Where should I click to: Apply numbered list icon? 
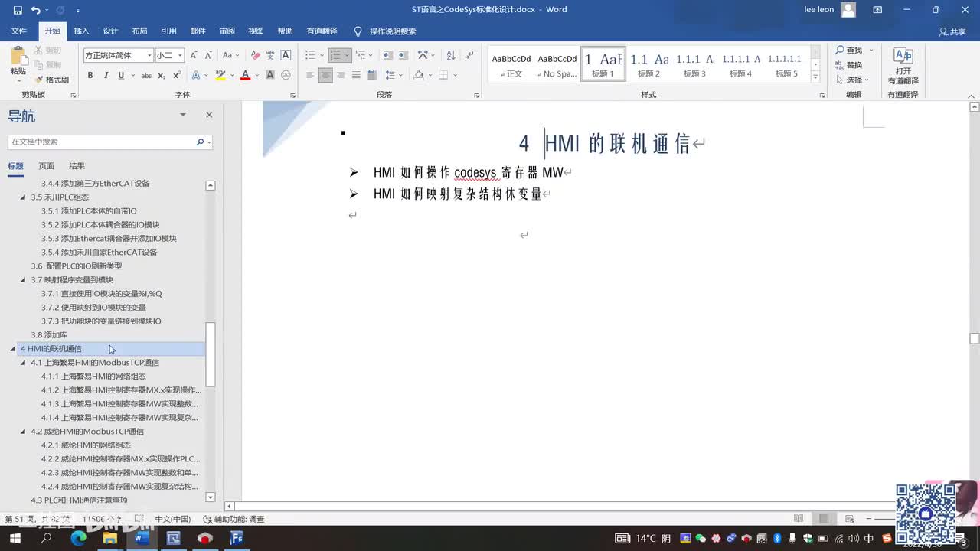[335, 55]
